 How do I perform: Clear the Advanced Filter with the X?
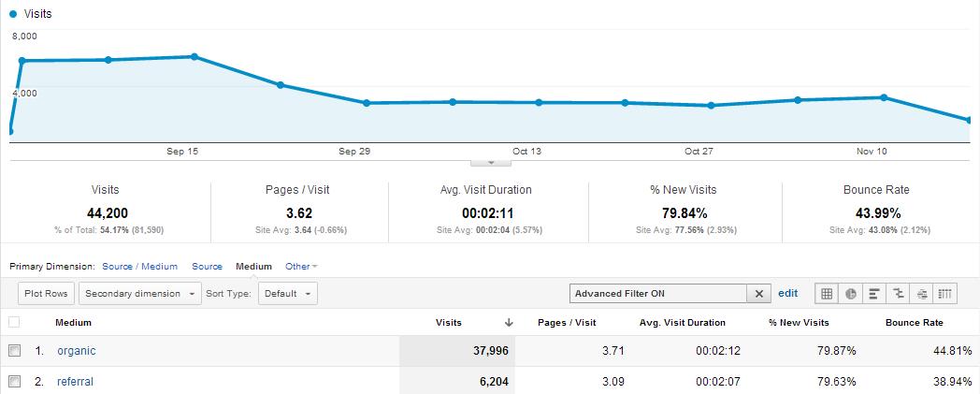[x=759, y=294]
